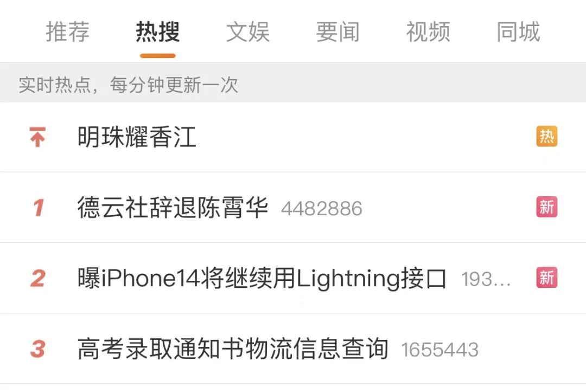Screen dimensions: 586x392
Task: Tap the pinned-to-top arrow icon
Action: [x=37, y=137]
